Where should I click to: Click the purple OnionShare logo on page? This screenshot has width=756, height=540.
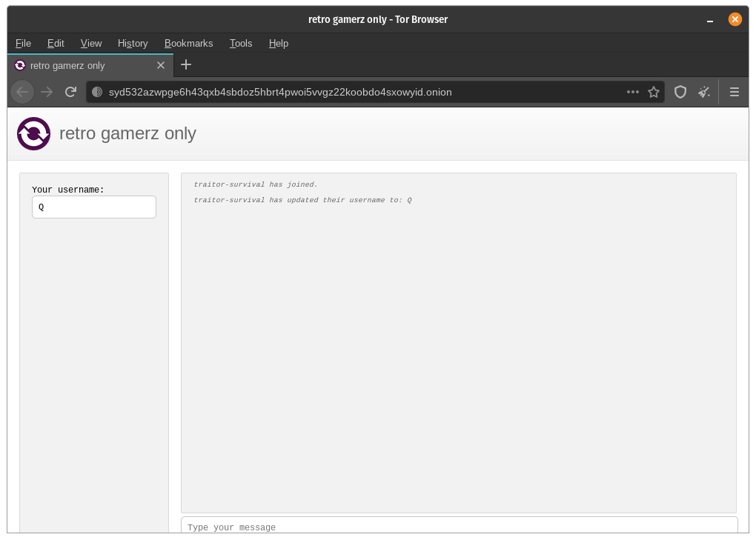33,134
